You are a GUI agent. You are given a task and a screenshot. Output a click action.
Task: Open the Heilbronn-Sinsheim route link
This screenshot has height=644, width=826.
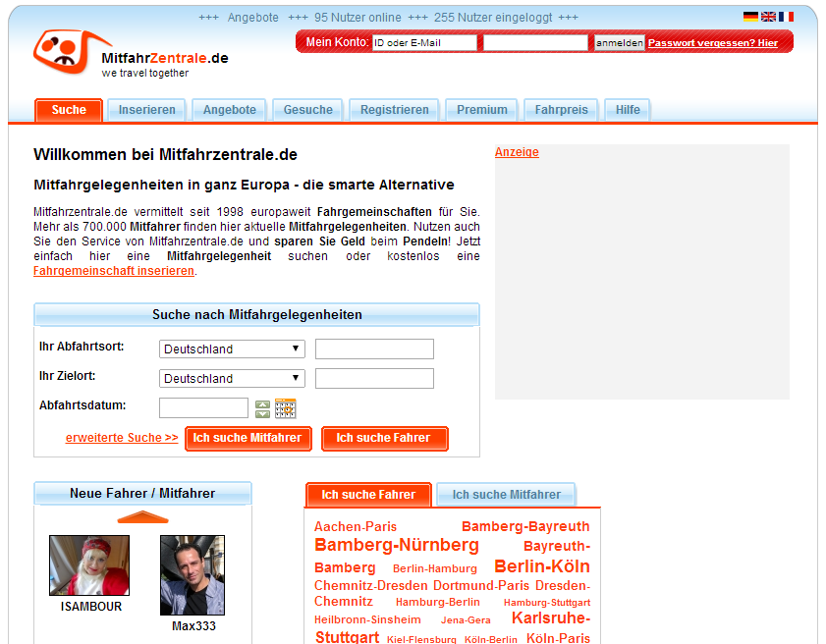pos(367,619)
